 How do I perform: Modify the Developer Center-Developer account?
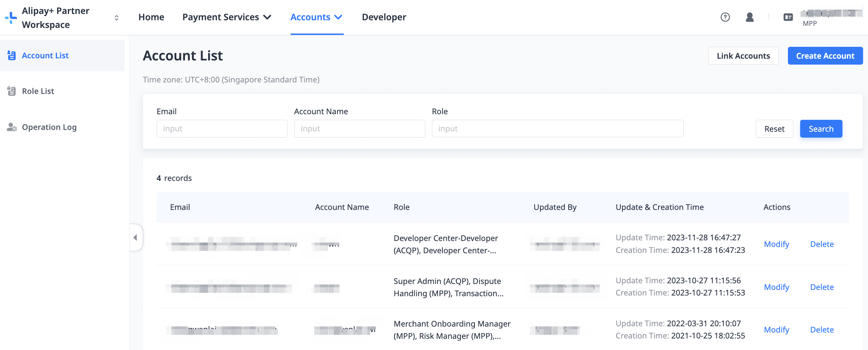pyautogui.click(x=776, y=244)
